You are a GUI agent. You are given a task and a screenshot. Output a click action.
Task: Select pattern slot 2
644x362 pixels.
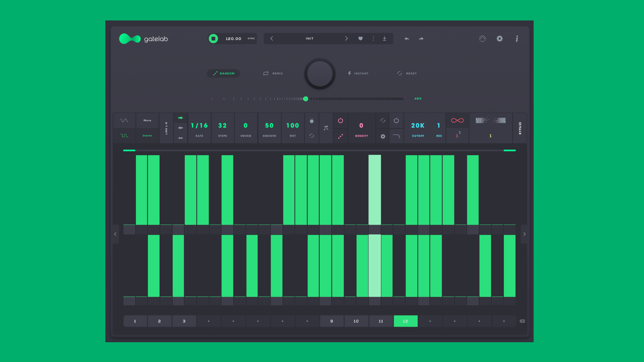click(x=159, y=321)
